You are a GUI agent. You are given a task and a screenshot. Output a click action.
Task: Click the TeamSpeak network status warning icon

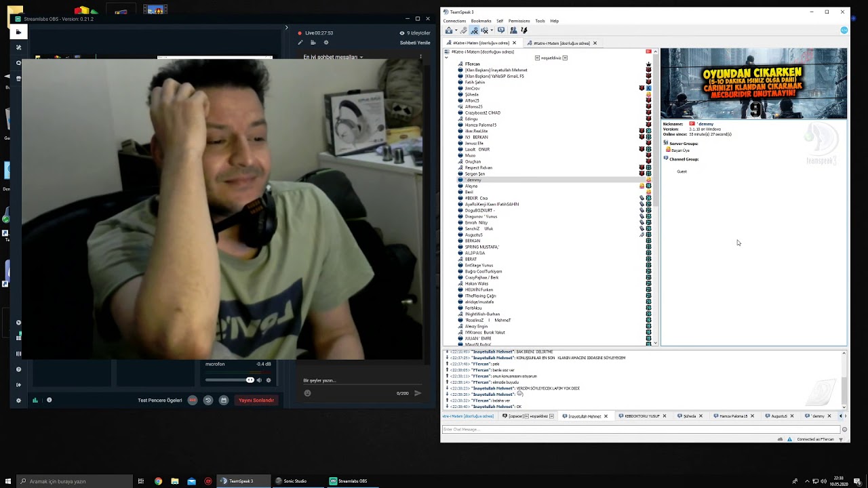point(789,439)
